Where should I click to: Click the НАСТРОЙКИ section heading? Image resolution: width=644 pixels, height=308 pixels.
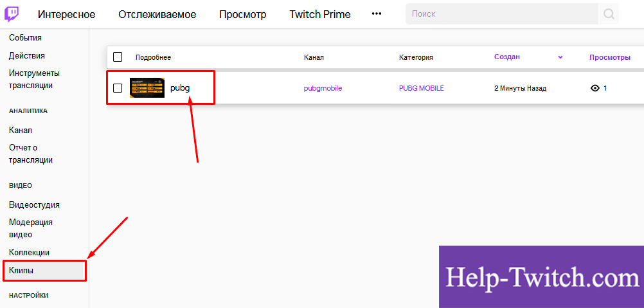coord(29,295)
